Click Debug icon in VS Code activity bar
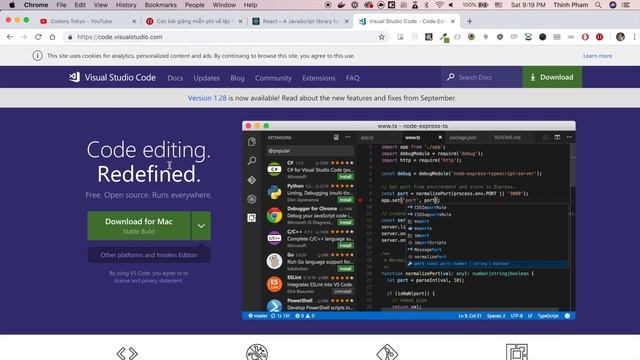640x360 pixels. pos(252,199)
